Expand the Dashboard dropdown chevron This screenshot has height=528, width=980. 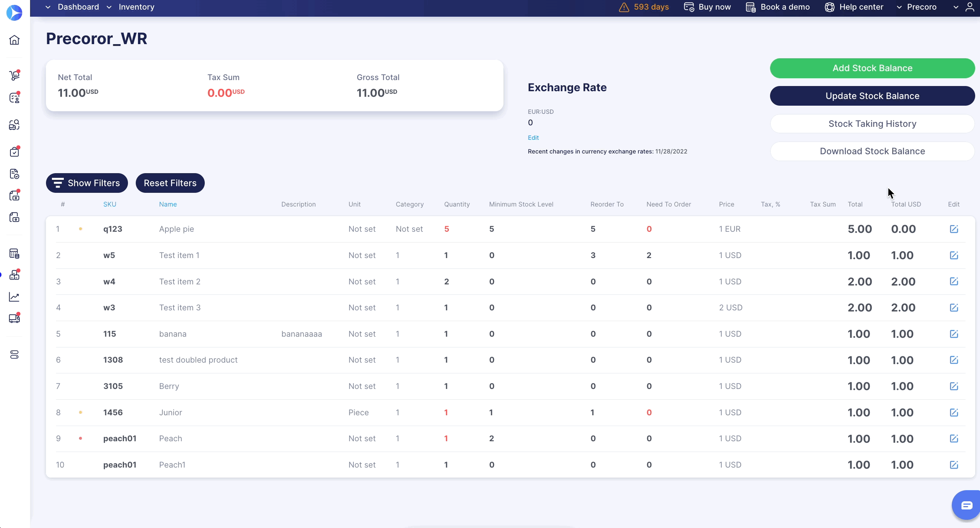tap(48, 7)
